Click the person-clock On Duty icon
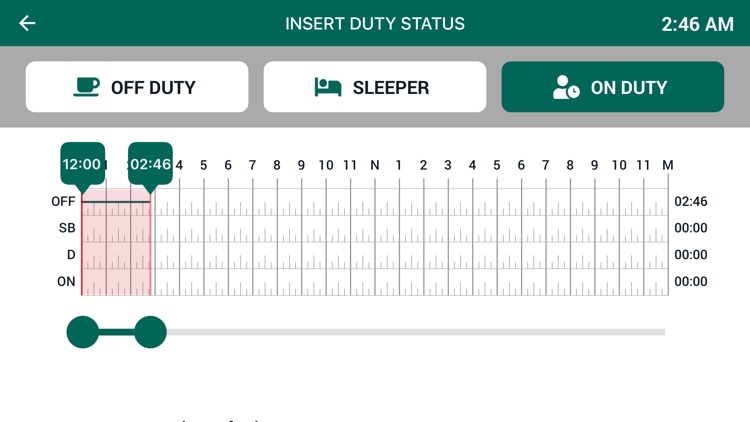The width and height of the screenshot is (750, 422). (566, 87)
